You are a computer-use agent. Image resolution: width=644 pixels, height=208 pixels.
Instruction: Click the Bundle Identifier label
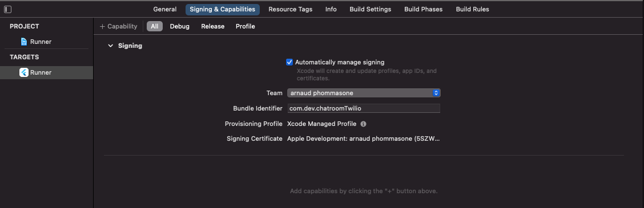pos(257,108)
